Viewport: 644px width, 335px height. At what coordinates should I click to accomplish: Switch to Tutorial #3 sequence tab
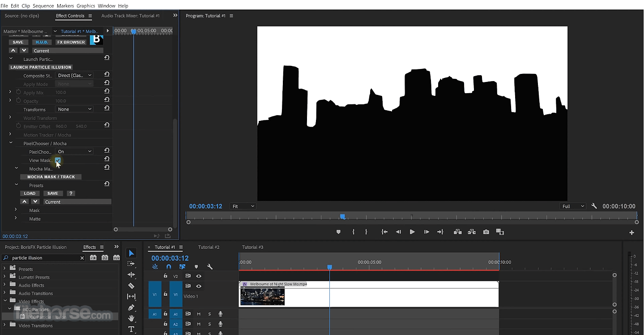(252, 247)
